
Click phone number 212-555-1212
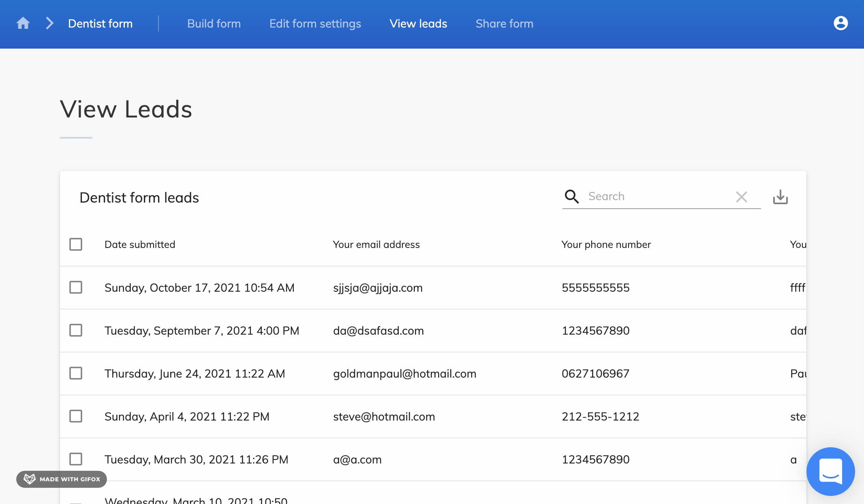(600, 416)
